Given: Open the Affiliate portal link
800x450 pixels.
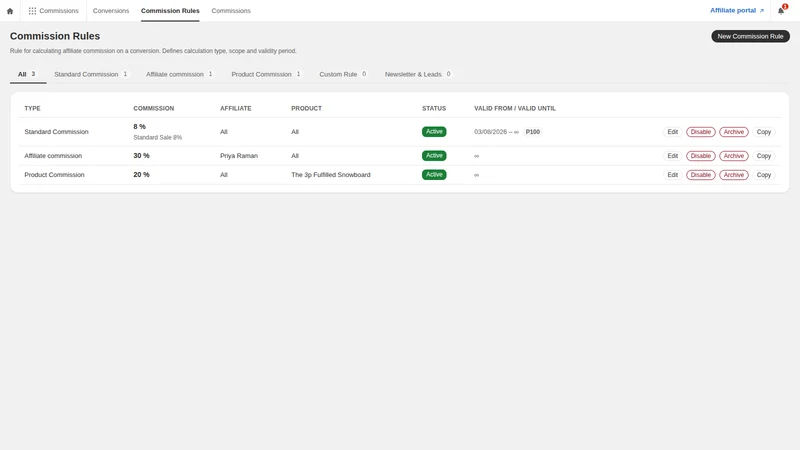Looking at the screenshot, I should pyautogui.click(x=737, y=10).
